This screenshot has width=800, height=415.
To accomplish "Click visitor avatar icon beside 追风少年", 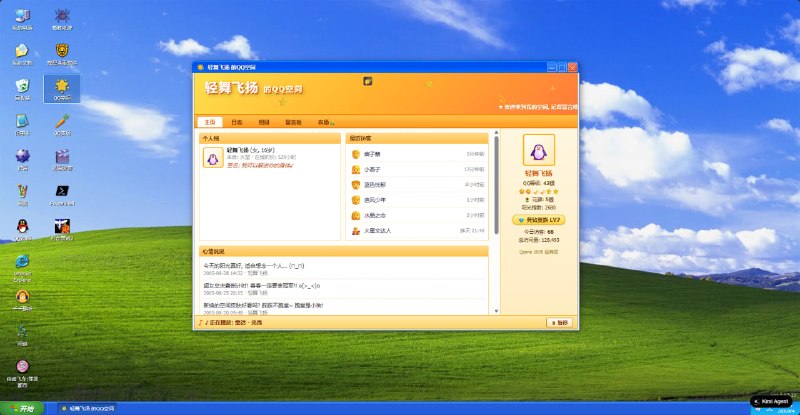I will (x=356, y=200).
